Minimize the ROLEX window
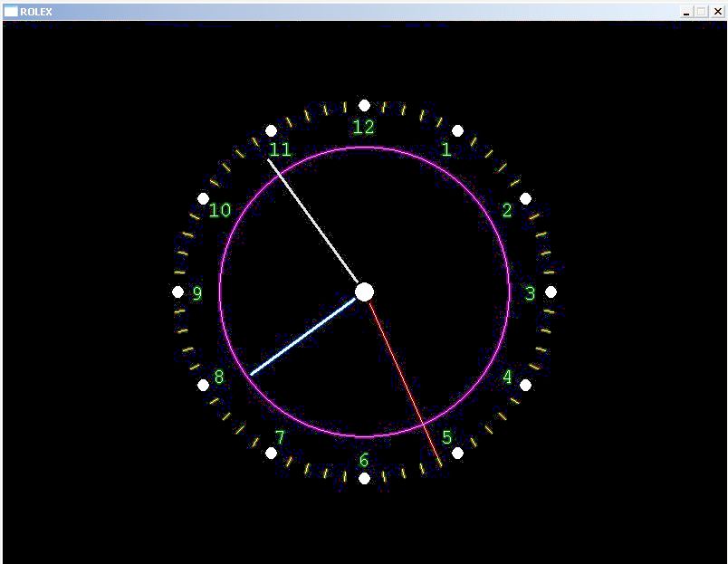This screenshot has width=728, height=564. [686, 12]
